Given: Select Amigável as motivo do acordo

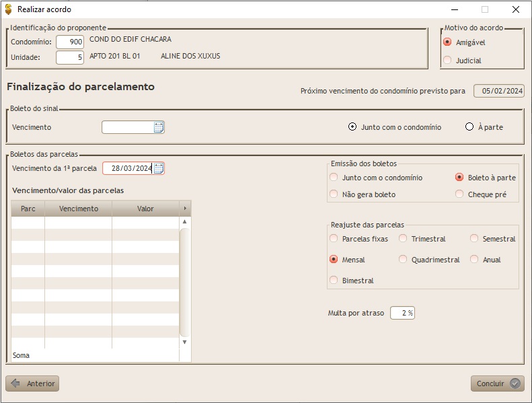Looking at the screenshot, I should click(x=448, y=42).
